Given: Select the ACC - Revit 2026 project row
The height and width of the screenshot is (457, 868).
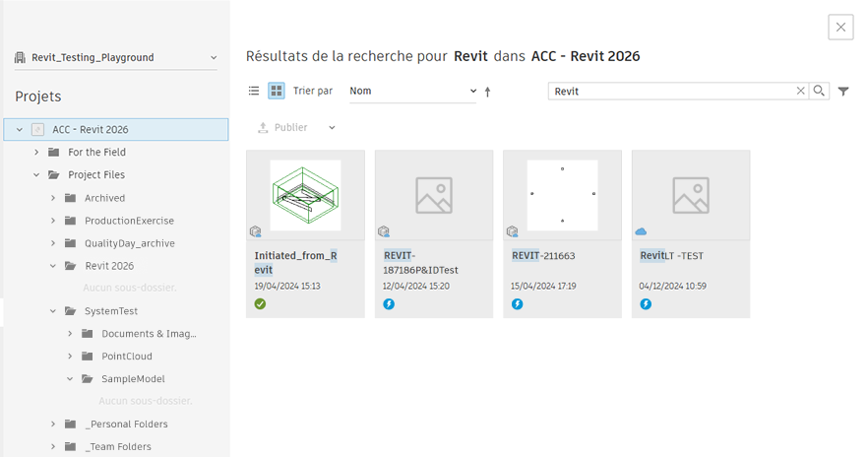Looking at the screenshot, I should pos(116,130).
